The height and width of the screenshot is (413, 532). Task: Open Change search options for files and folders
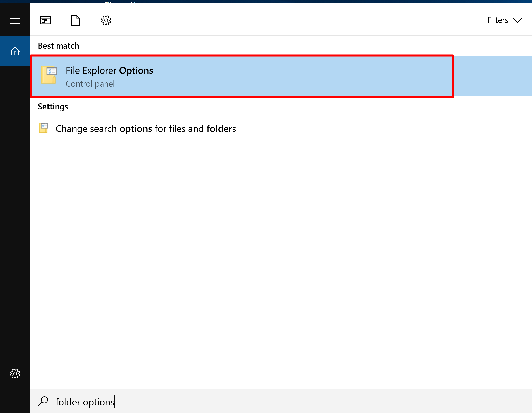tap(146, 129)
